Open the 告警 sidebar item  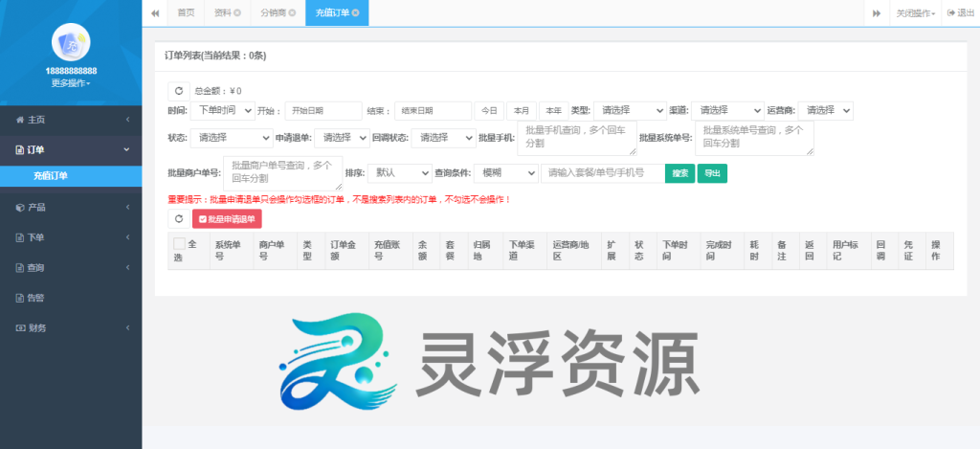point(71,298)
